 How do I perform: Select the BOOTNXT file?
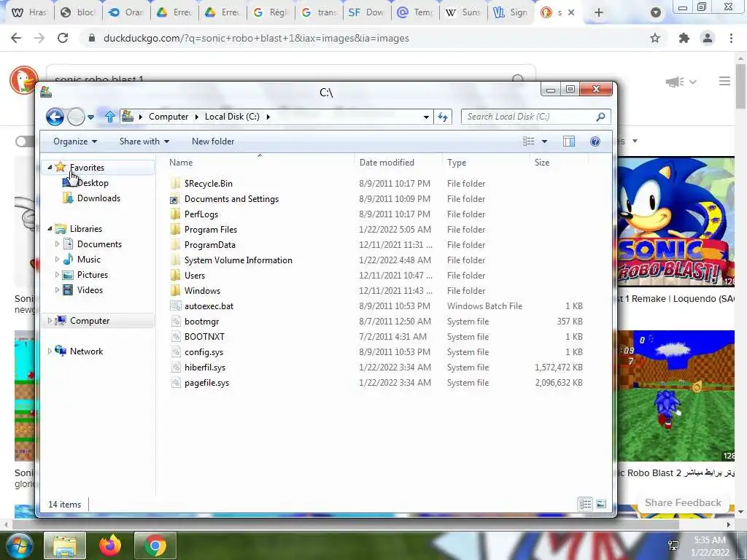(x=204, y=337)
